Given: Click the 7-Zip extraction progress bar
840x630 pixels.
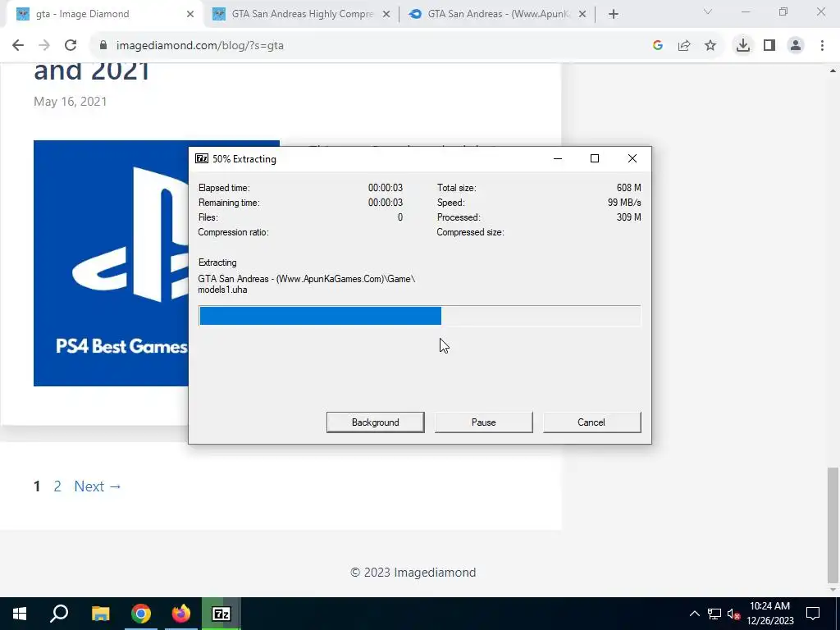Looking at the screenshot, I should click(419, 316).
